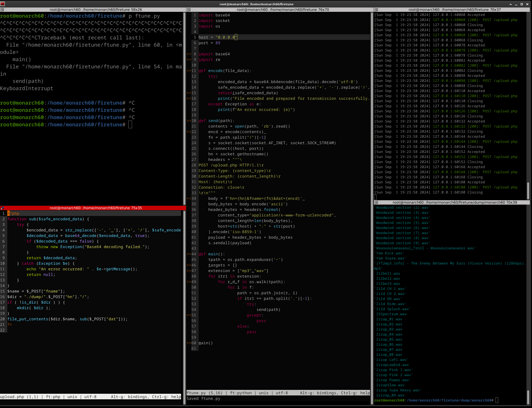Click the upload.php status bar
The width and height of the screenshot is (532, 408).
[90, 397]
